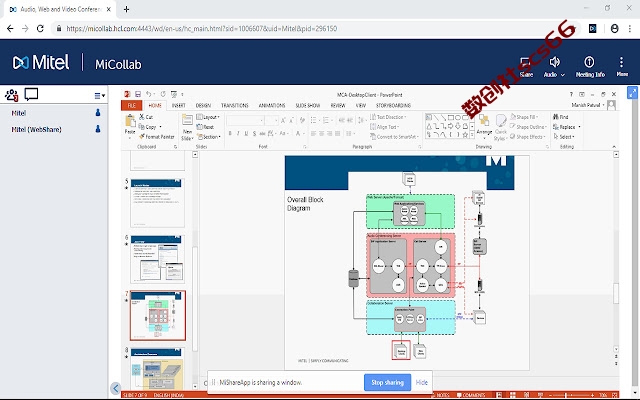Open the Shape Outline dropdown
640x400 pixels.
tap(528, 127)
